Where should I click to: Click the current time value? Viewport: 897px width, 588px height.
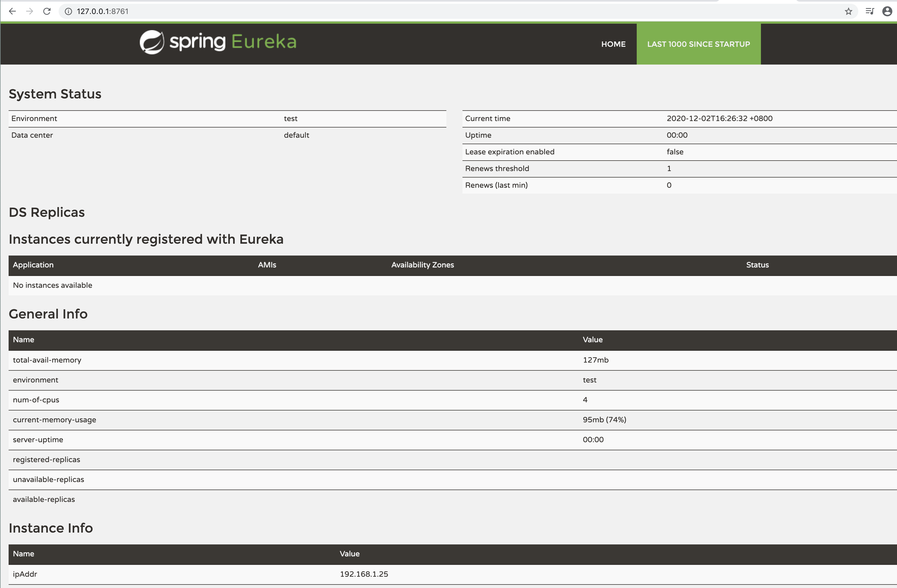pyautogui.click(x=719, y=118)
